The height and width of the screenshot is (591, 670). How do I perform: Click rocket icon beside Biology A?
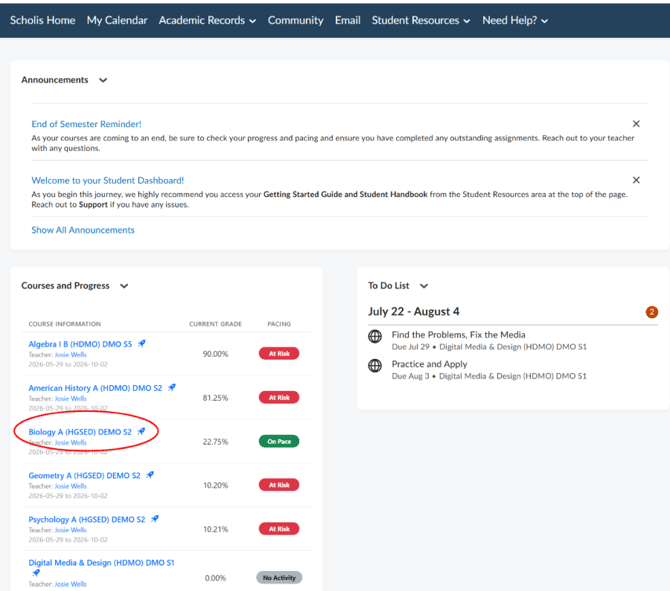[x=141, y=431]
